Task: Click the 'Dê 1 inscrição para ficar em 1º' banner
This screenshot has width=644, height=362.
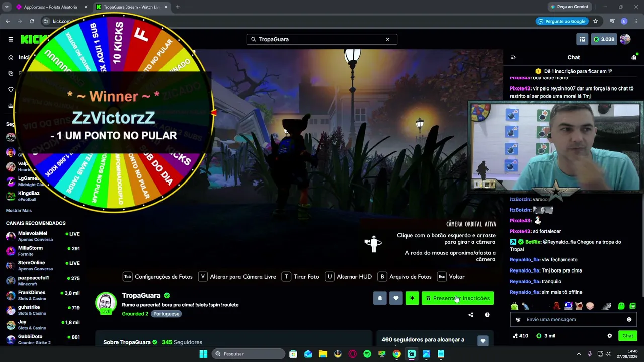Action: tap(574, 71)
